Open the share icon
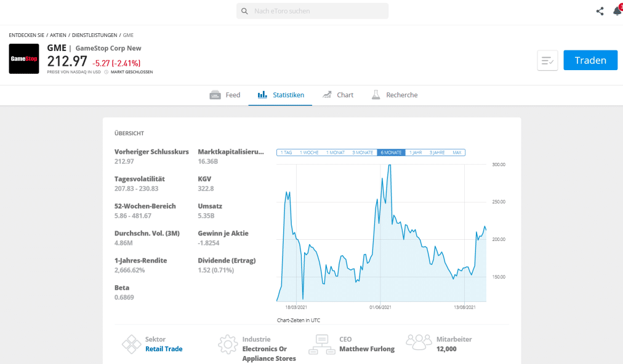The width and height of the screenshot is (623, 364). coord(600,11)
